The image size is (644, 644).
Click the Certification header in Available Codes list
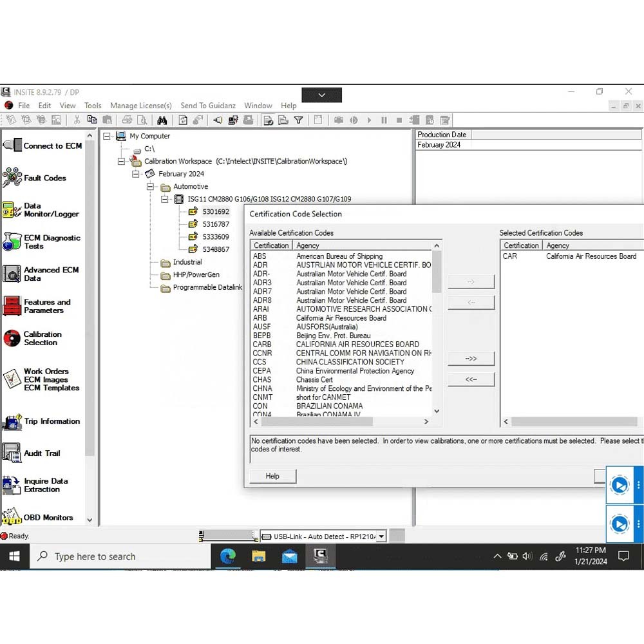[x=271, y=245]
